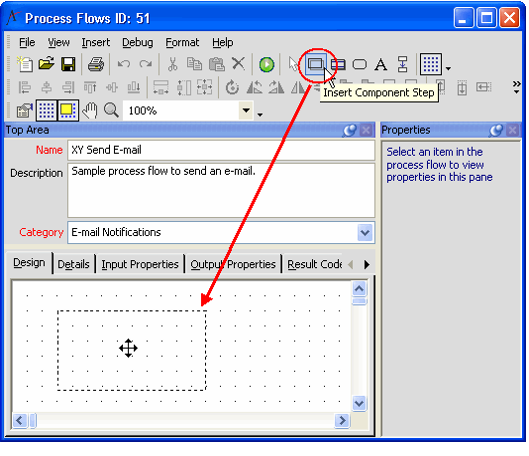Viewport: 529px width, 456px height.
Task: Open the Debug menu
Action: [x=138, y=42]
